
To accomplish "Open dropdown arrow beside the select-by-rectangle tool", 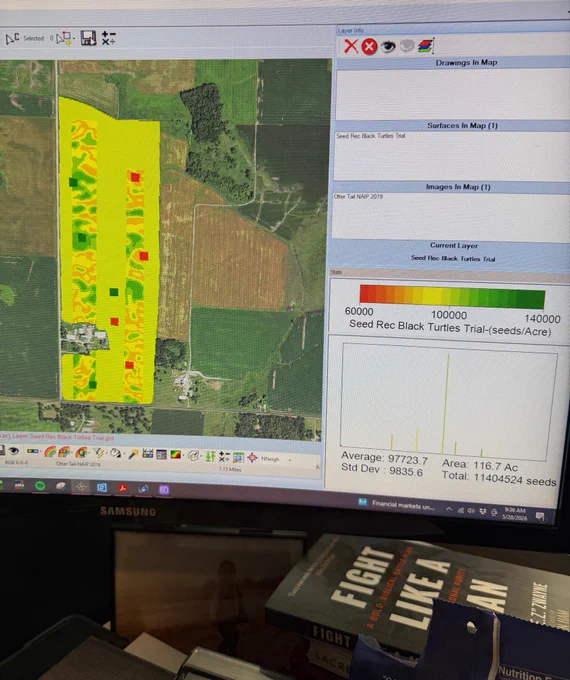I will pos(74,39).
